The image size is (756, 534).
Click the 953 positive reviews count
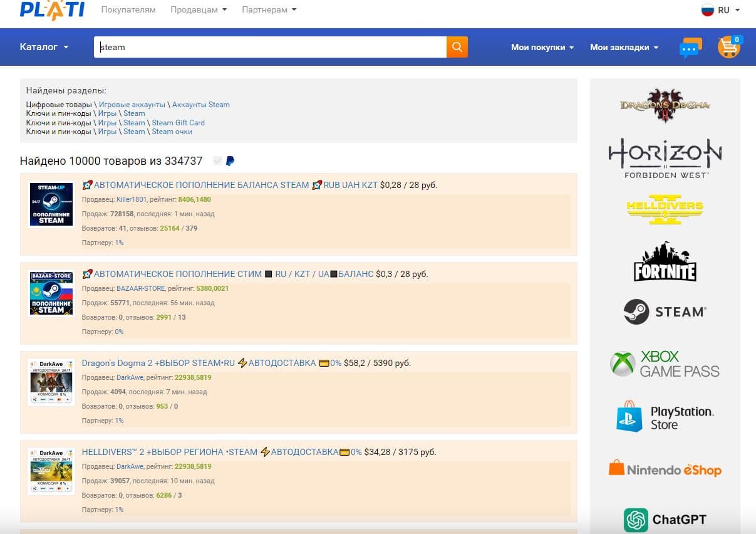(162, 406)
